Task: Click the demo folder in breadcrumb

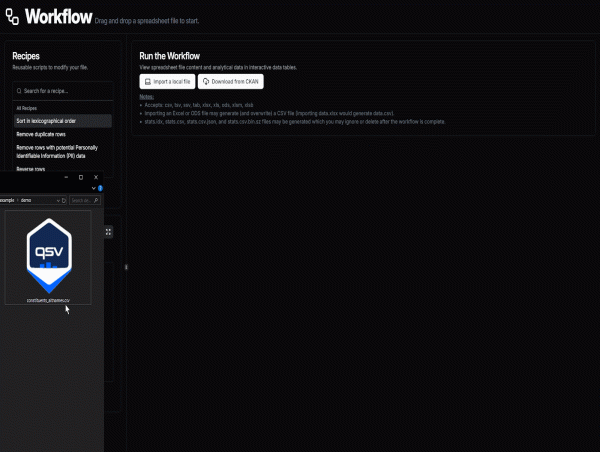Action: click(26, 200)
